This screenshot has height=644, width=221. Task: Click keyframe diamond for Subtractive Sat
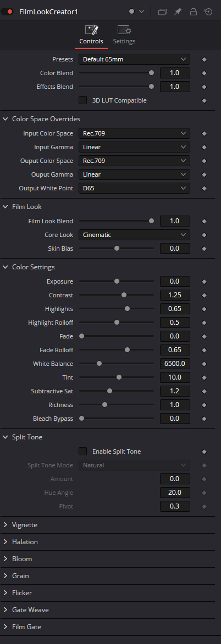[204, 391]
